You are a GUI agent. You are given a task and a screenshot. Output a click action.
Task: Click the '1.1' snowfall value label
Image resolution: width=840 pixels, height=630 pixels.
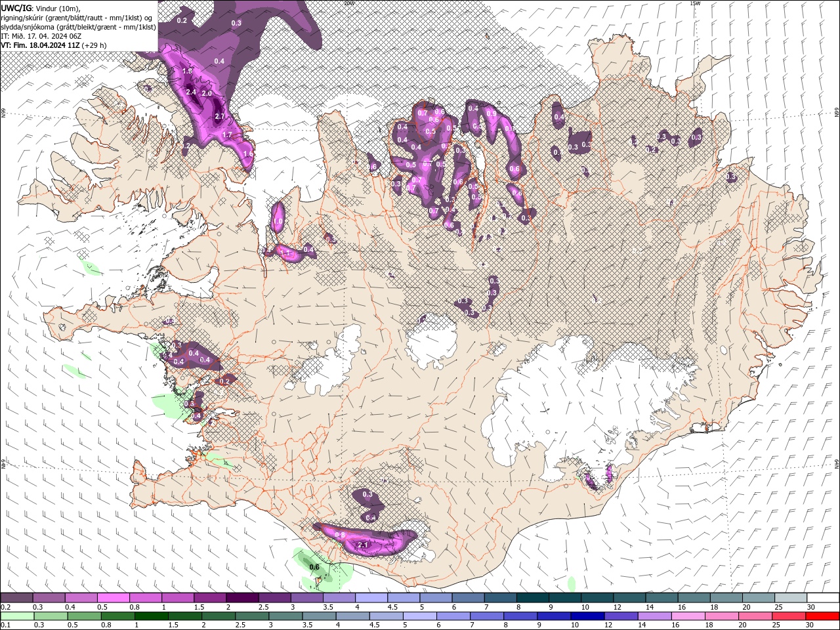(285, 252)
